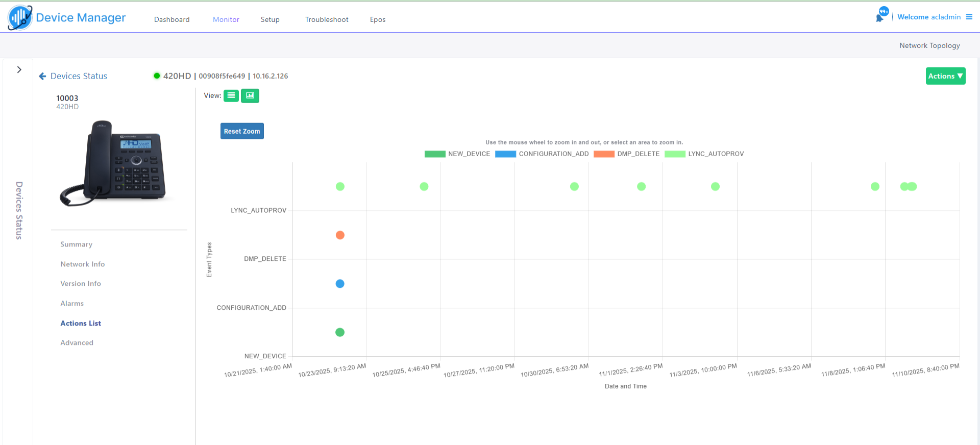This screenshot has height=445, width=980.
Task: Switch to list view icon
Action: point(231,95)
